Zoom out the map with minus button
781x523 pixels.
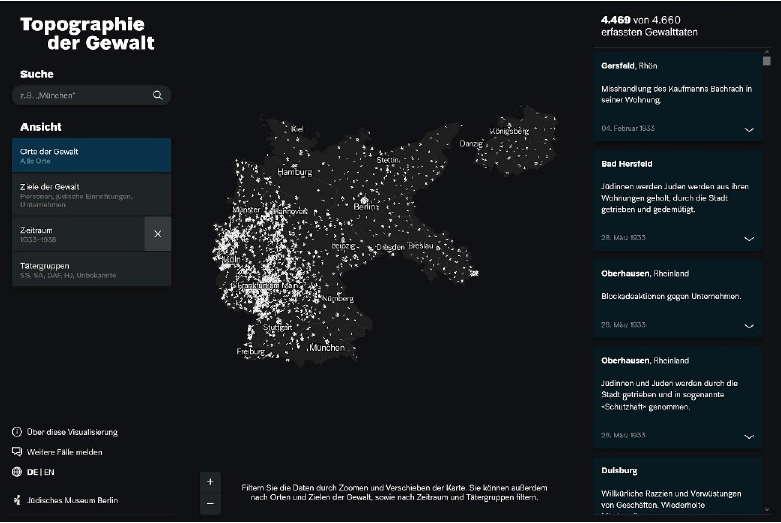pyautogui.click(x=210, y=504)
